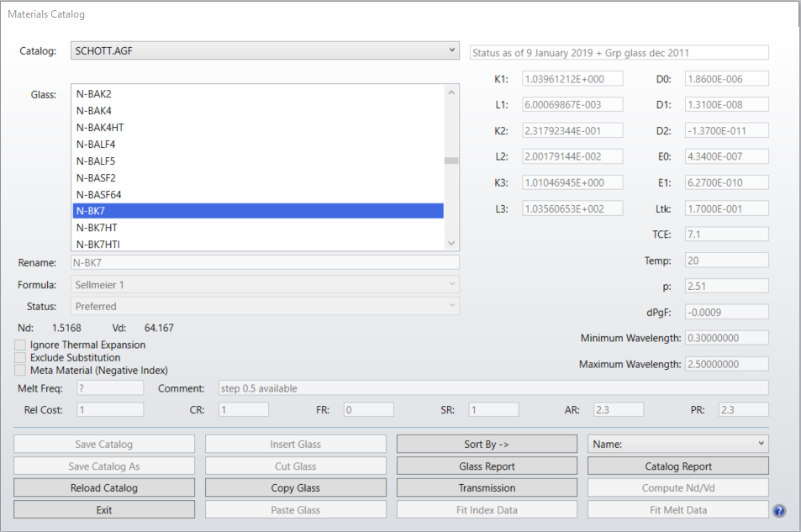This screenshot has width=801, height=532.
Task: Select N-BASF2 glass entry
Action: point(258,178)
